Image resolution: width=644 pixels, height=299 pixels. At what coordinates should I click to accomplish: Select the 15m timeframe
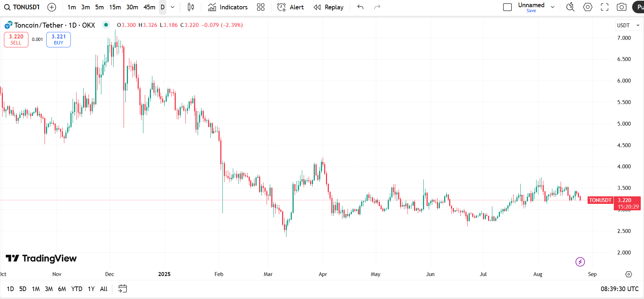(115, 7)
